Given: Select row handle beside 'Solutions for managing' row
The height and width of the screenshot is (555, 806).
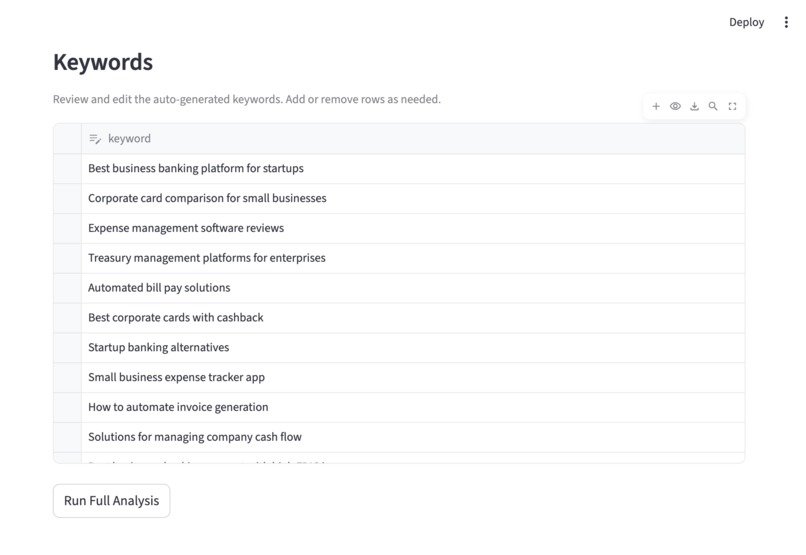Looking at the screenshot, I should click(x=67, y=437).
